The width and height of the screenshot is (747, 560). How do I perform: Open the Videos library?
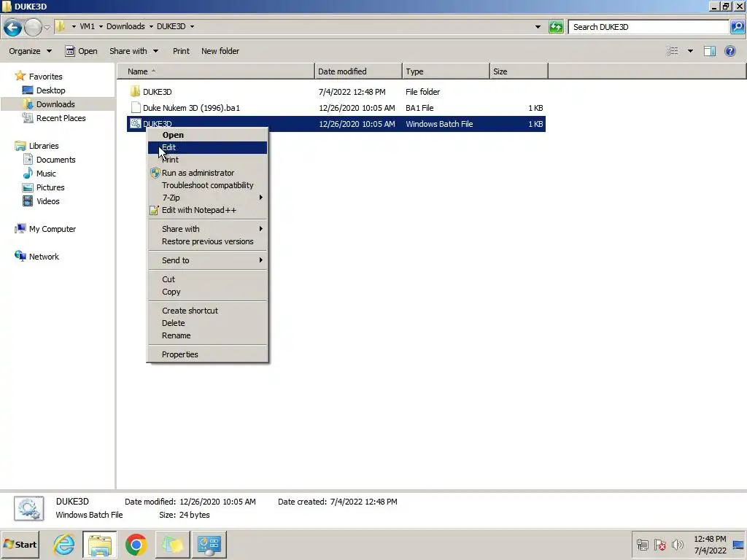(47, 201)
